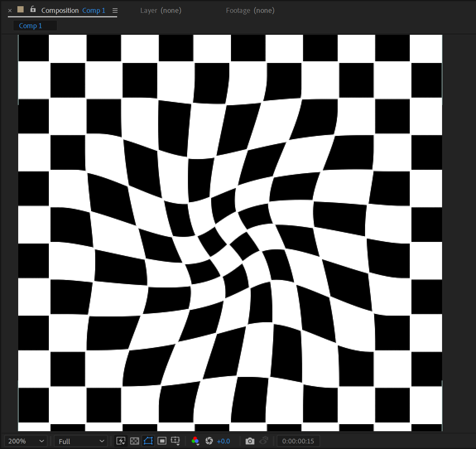476x449 pixels.
Task: Open the Full resolution dropdown
Action: tap(81, 441)
